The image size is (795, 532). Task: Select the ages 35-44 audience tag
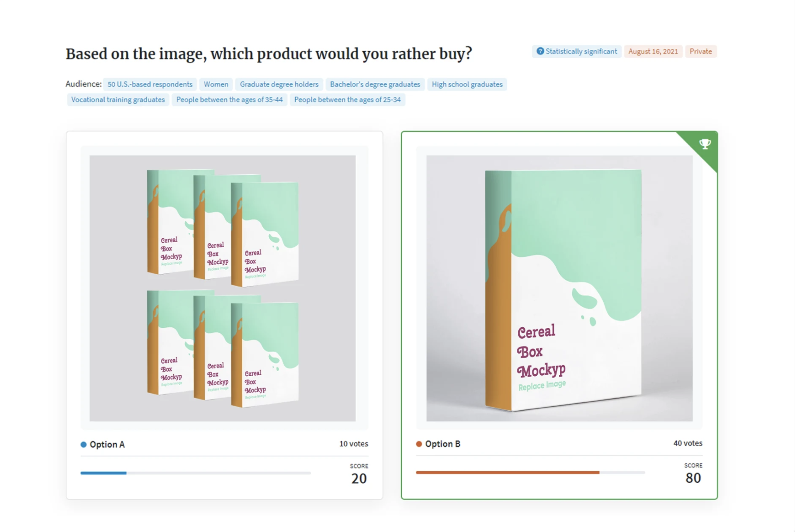pyautogui.click(x=229, y=100)
